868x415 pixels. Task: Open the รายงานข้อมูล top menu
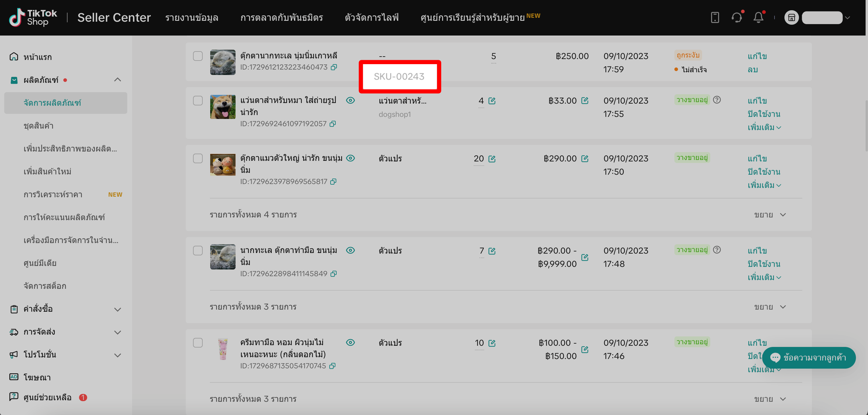[x=192, y=17]
